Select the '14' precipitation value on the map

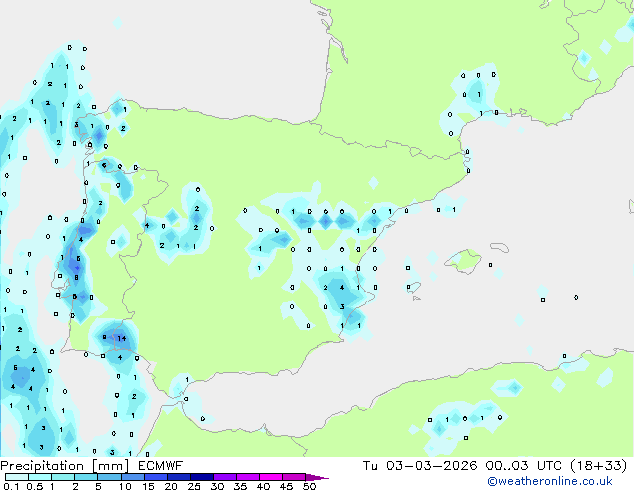122,338
